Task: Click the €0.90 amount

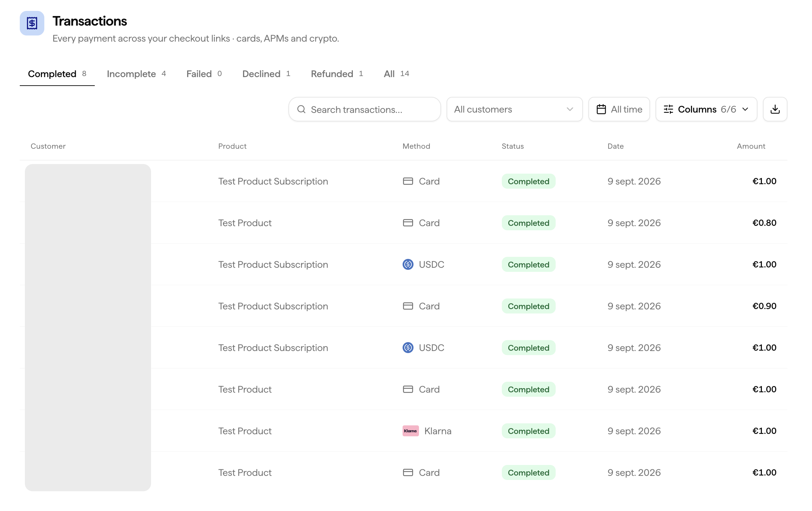Action: [x=764, y=306]
